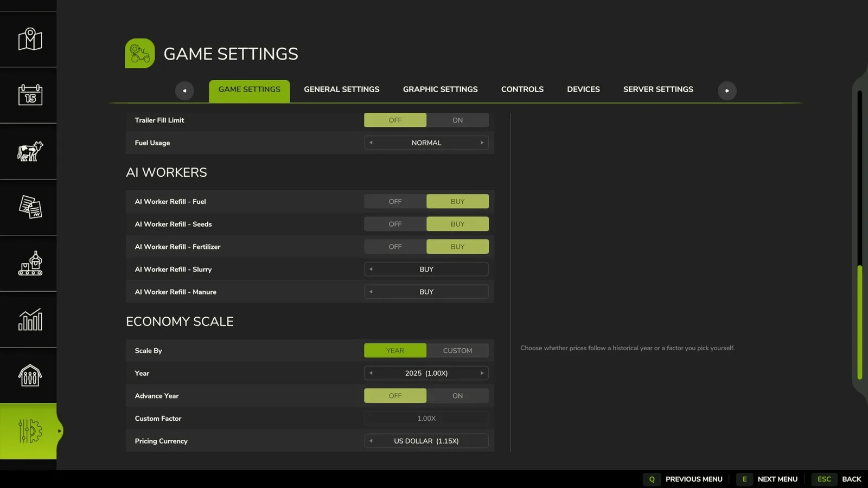This screenshot has height=488, width=868.
Task: Select the active Game Settings tab
Action: 249,91
